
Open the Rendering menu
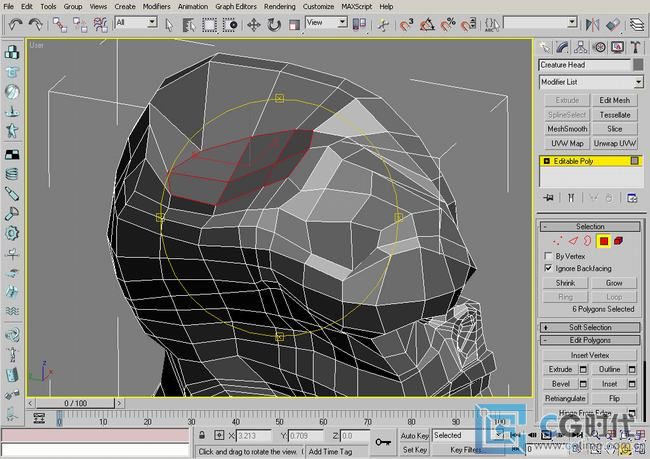click(x=280, y=7)
